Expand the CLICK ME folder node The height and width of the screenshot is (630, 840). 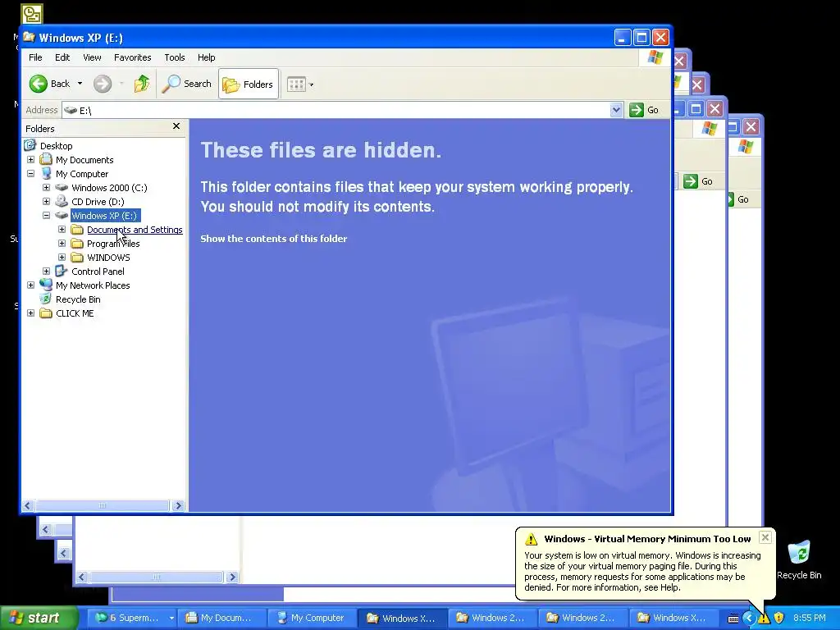[x=30, y=313]
